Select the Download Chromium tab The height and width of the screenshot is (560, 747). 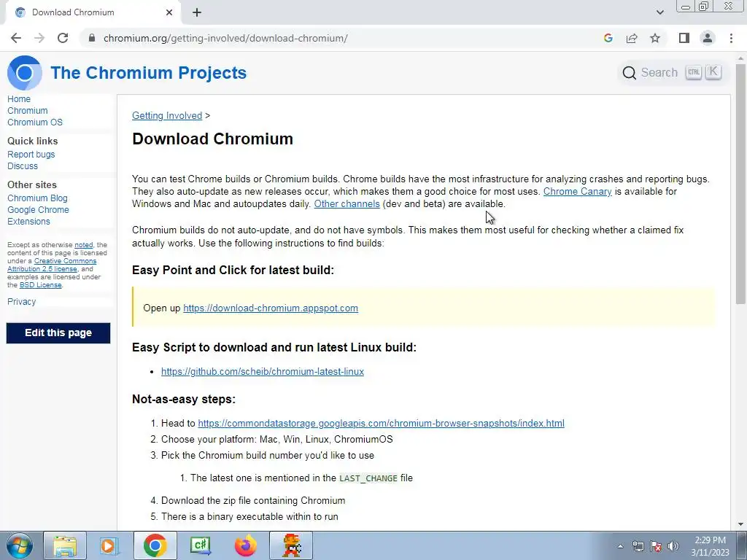point(93,12)
